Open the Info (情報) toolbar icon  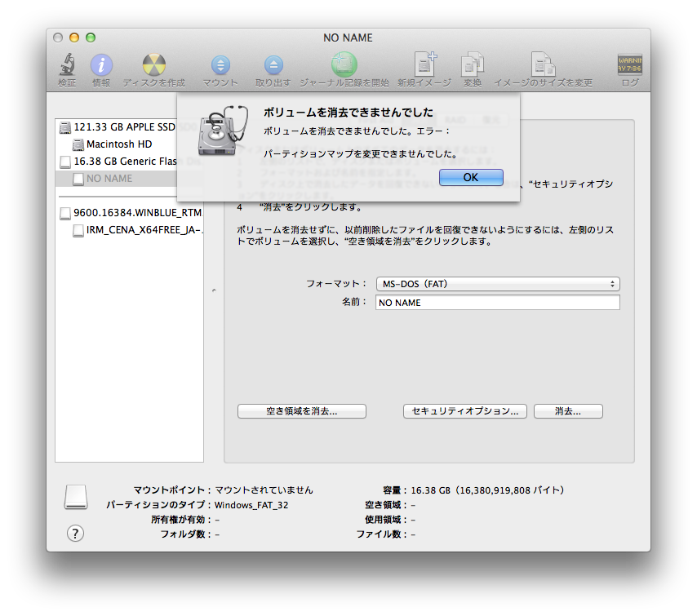(x=101, y=65)
